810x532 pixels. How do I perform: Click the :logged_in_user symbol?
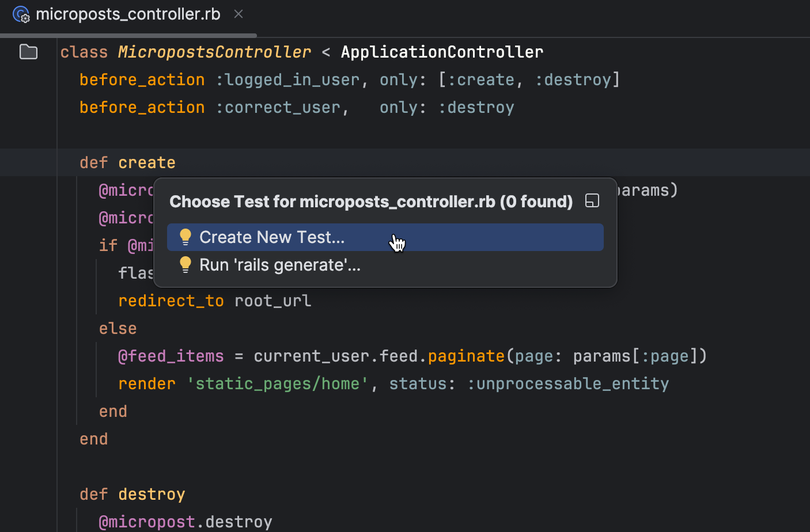pos(287,79)
